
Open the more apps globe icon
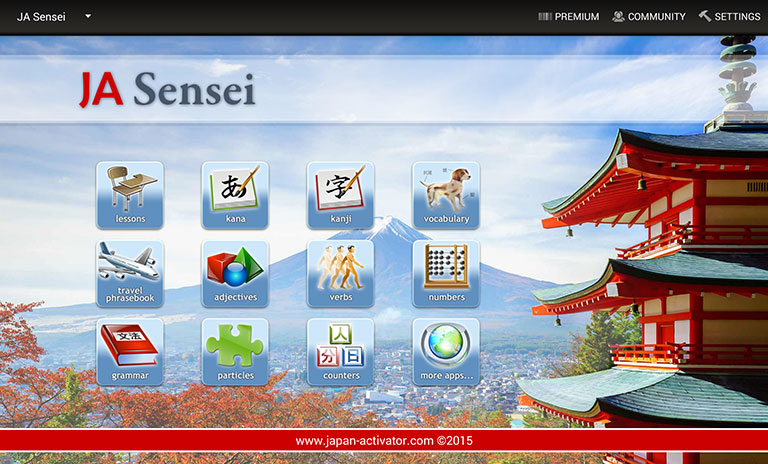(446, 352)
